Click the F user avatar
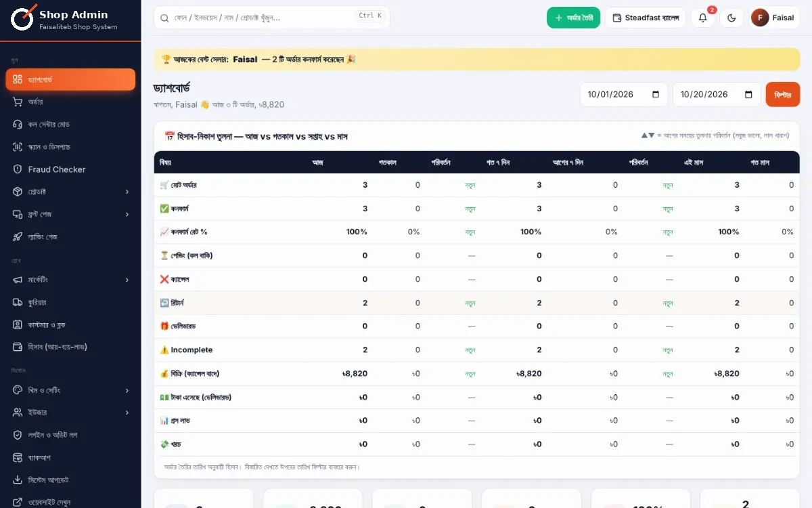The image size is (812, 508). 760,18
